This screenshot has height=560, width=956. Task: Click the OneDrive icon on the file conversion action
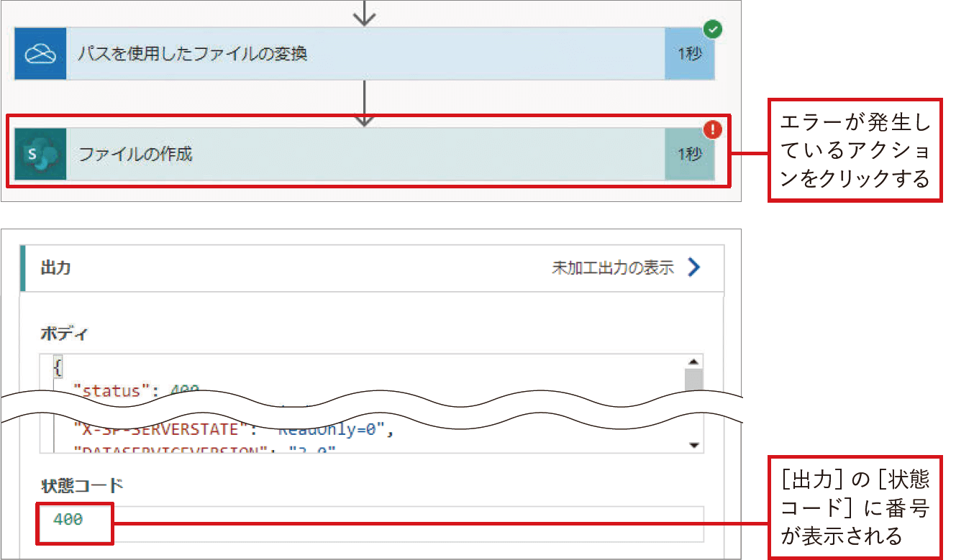(x=40, y=54)
